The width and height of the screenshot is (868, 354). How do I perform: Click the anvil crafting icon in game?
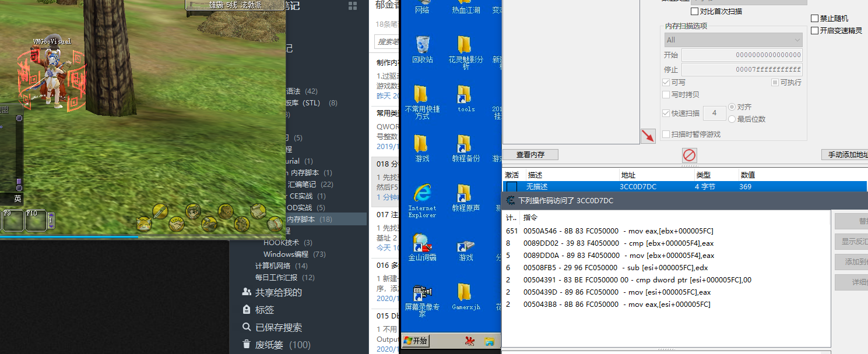(209, 224)
